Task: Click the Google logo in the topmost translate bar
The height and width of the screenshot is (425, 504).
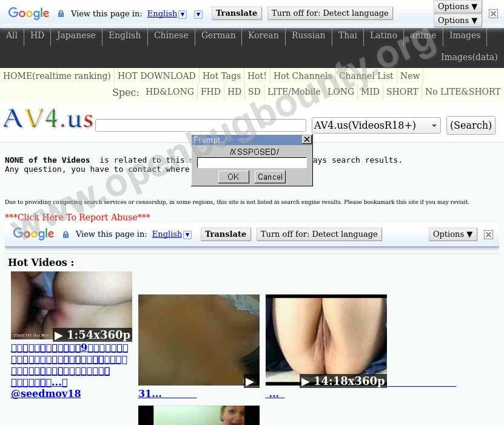Action: (x=29, y=13)
